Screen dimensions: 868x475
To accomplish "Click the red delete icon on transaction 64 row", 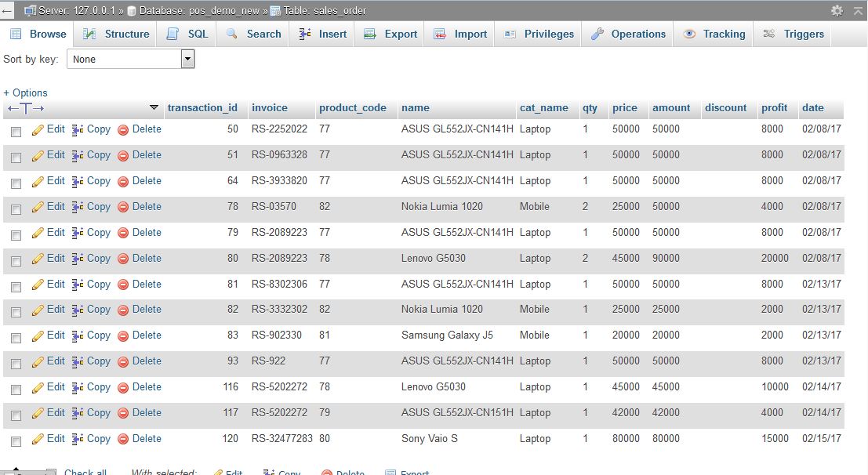I will pyautogui.click(x=123, y=182).
